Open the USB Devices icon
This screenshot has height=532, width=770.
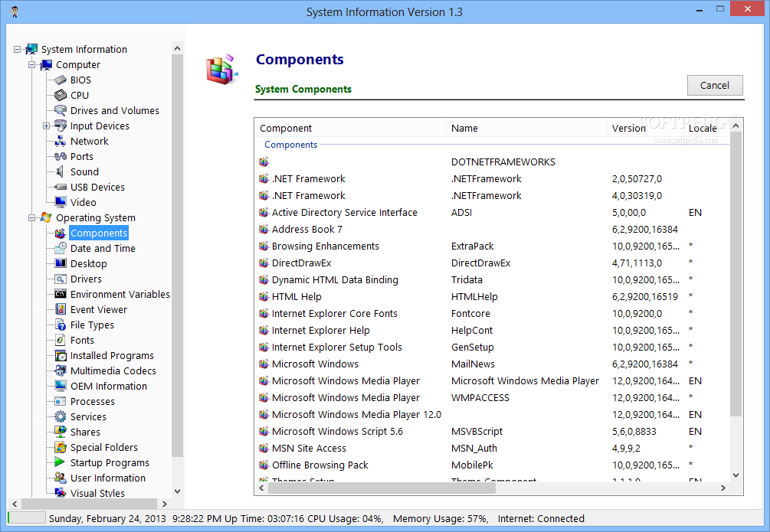tap(61, 187)
